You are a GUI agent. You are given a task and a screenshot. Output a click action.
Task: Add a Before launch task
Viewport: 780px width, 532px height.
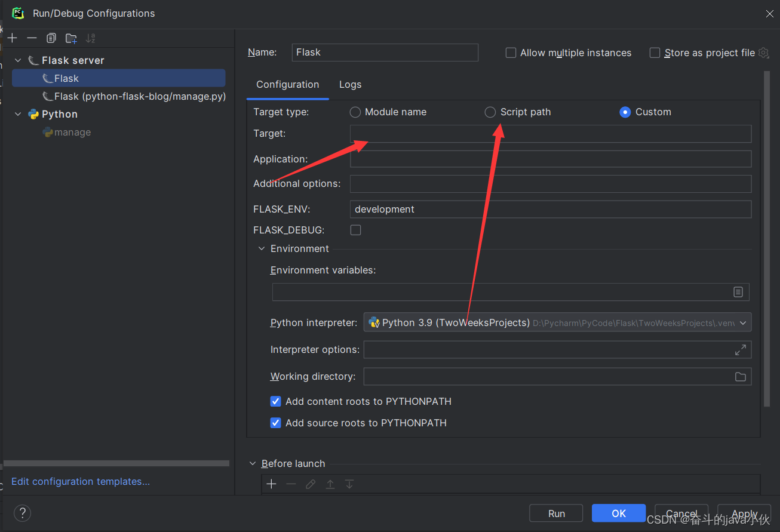(272, 484)
